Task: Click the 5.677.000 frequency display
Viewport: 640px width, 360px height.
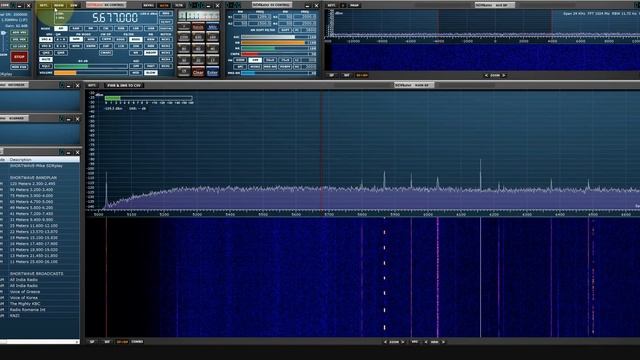Action: tap(115, 18)
